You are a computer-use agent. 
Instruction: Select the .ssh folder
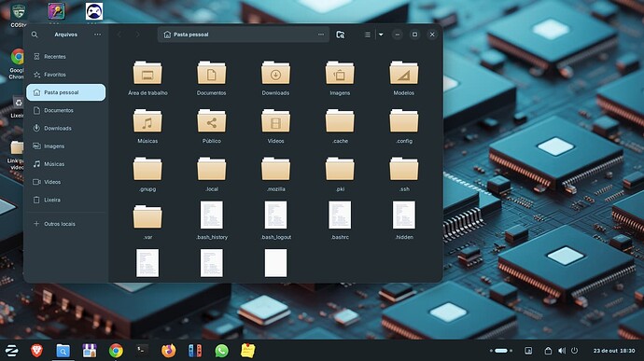[404, 174]
